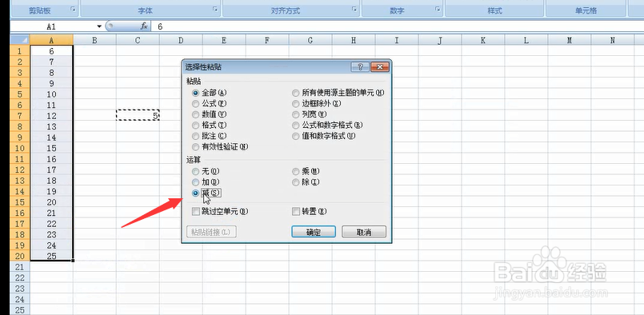Expand the Name Box dropdown arrow
The width and height of the screenshot is (644, 315).
click(x=99, y=26)
